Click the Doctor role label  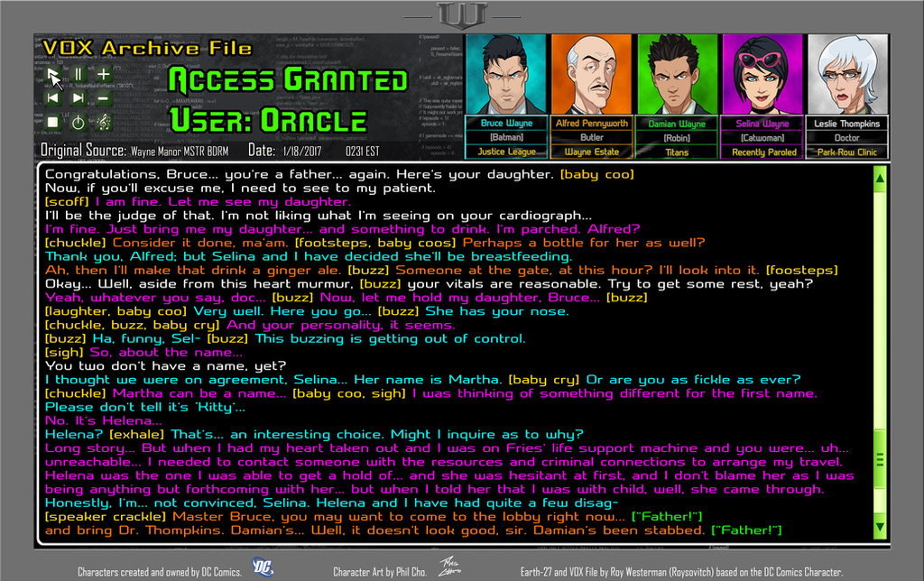(x=847, y=138)
